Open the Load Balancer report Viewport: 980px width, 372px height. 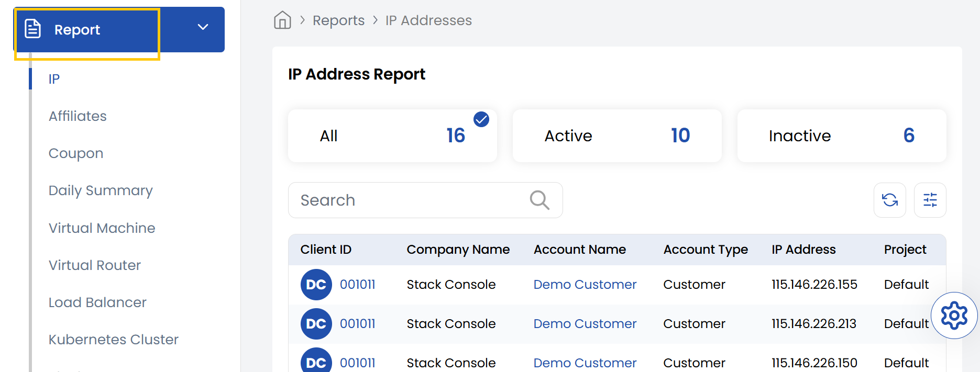(97, 302)
